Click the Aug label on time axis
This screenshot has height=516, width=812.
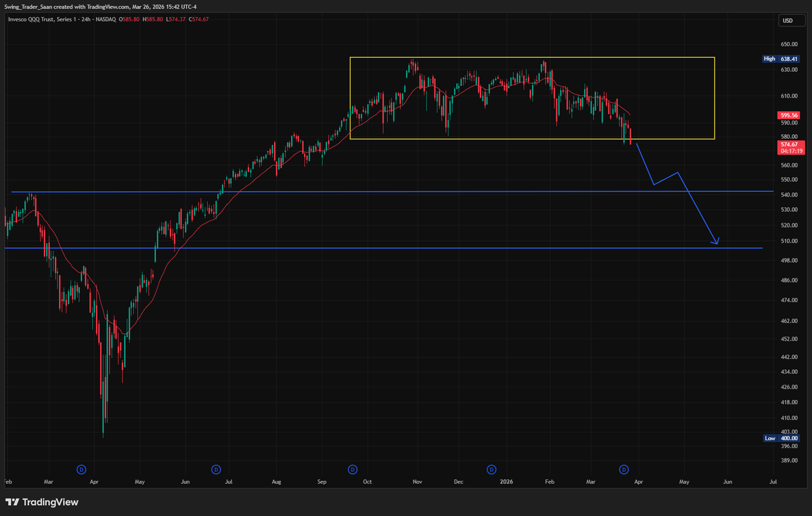pos(276,483)
